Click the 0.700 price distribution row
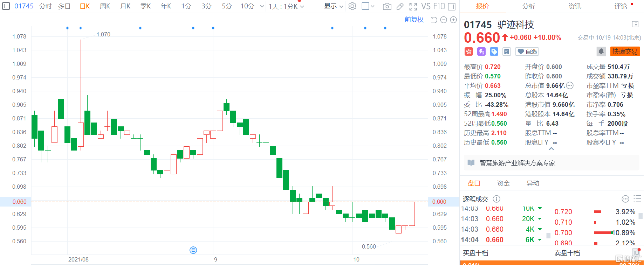The width and height of the screenshot is (644, 265). 595,233
